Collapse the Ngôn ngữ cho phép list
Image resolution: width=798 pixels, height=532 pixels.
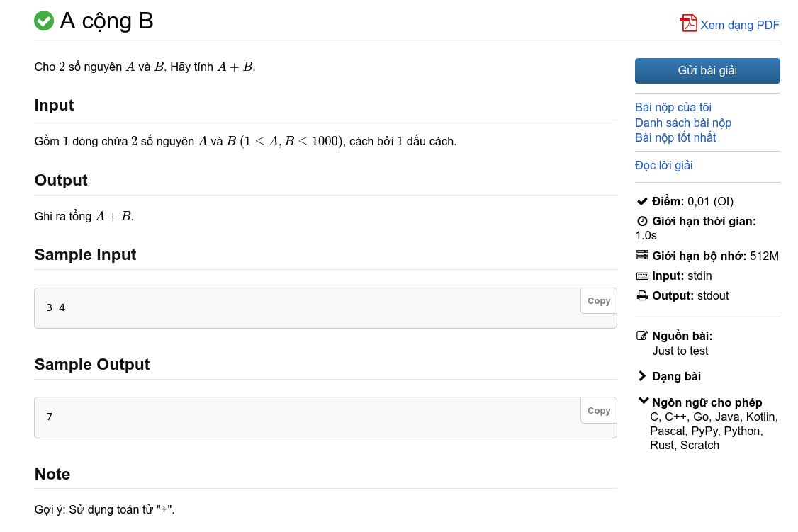644,402
